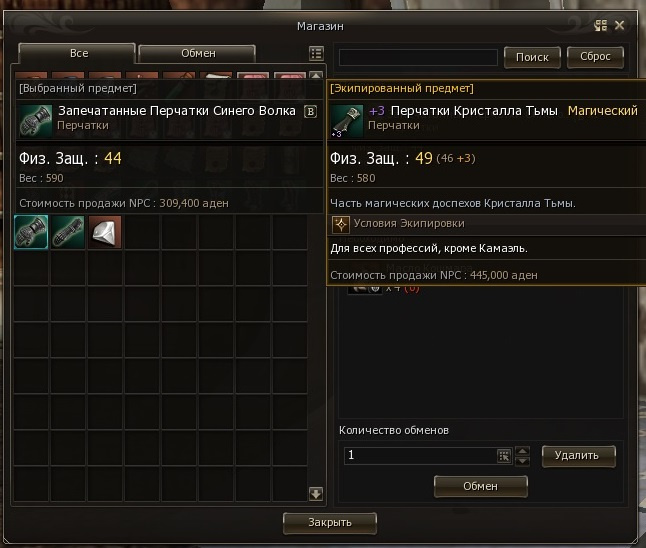Image resolution: width=646 pixels, height=548 pixels.
Task: Select the white crystal gem item slot
Action: coord(105,232)
